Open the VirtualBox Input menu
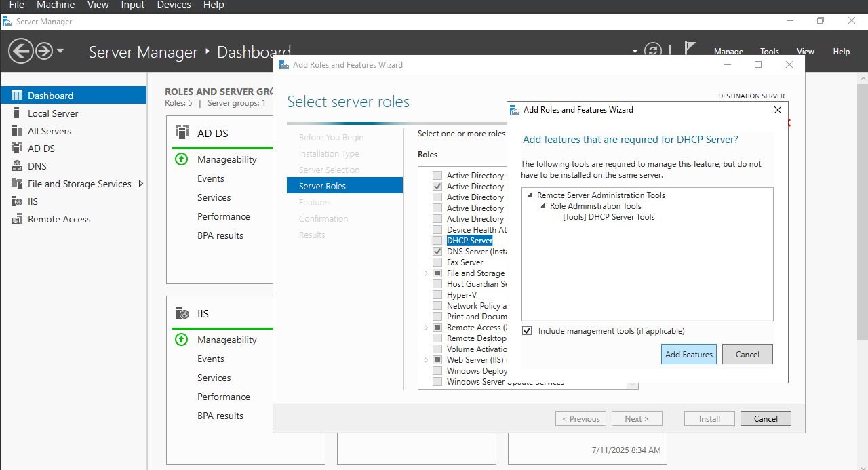Image resolution: width=868 pixels, height=470 pixels. [x=132, y=5]
